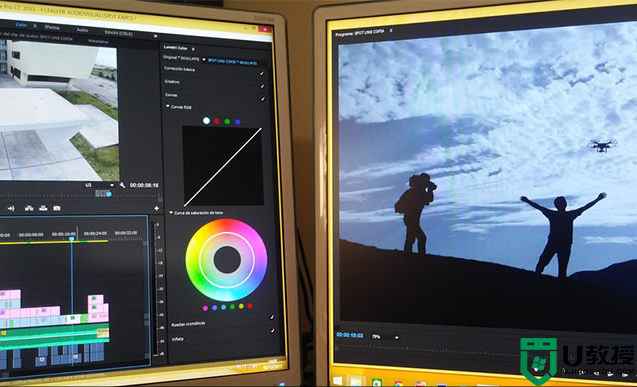637x387 pixels.
Task: Toggle the Creativo section checkbox
Action: (262, 86)
